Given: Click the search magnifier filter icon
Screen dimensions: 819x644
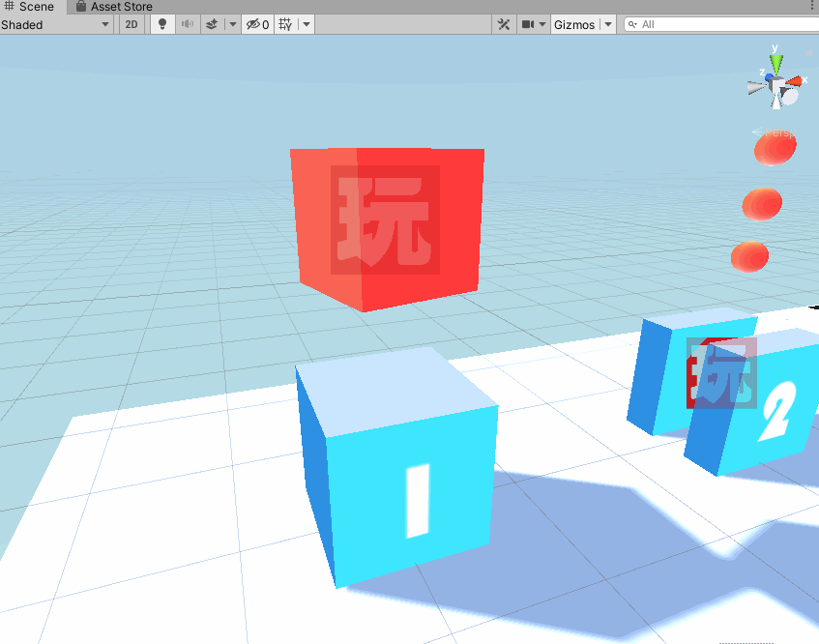Looking at the screenshot, I should tap(632, 24).
